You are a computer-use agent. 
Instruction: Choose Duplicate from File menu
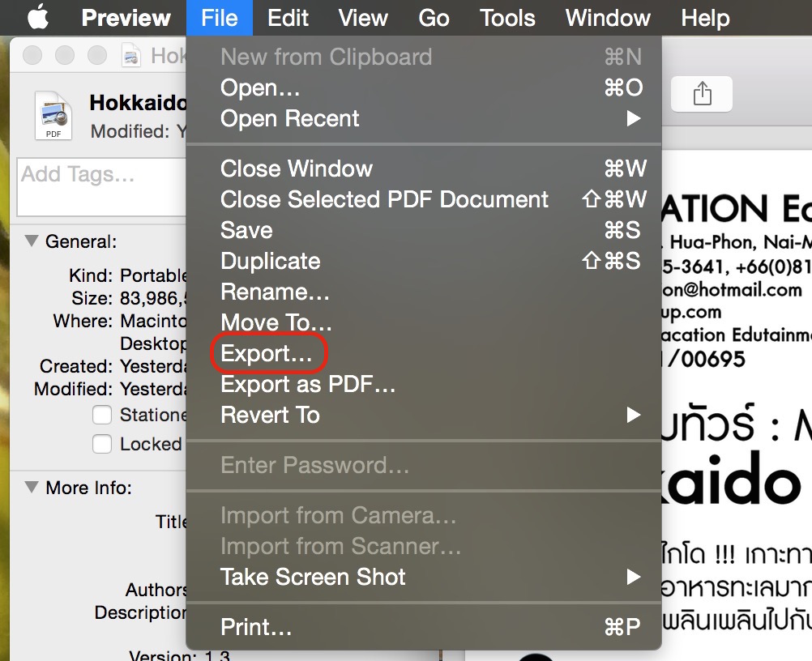270,262
